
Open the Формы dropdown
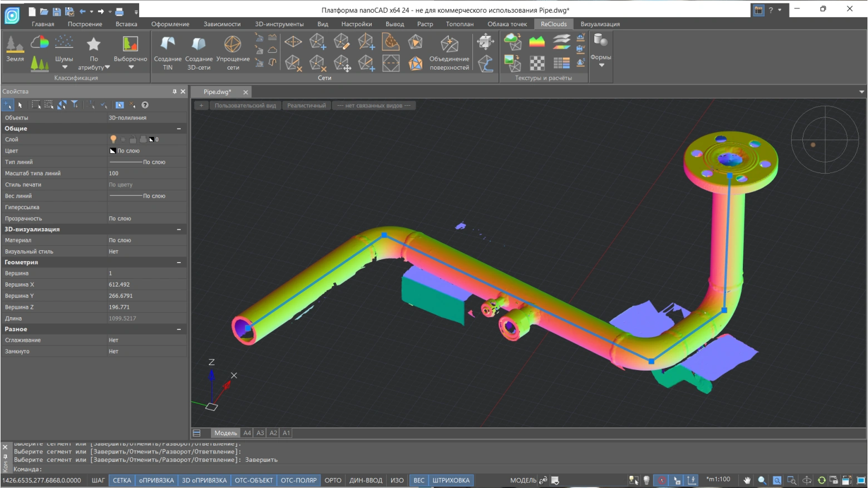click(x=601, y=65)
